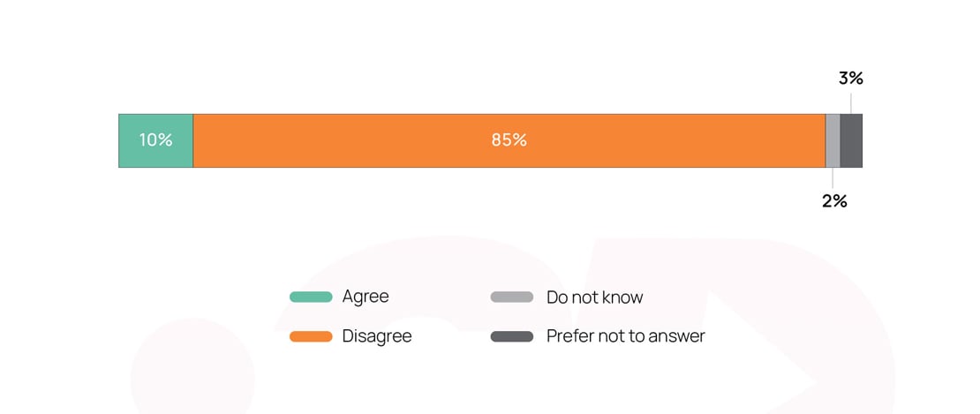Select the light gray Do not know segment
Screen dimensions: 980x414
[833, 140]
